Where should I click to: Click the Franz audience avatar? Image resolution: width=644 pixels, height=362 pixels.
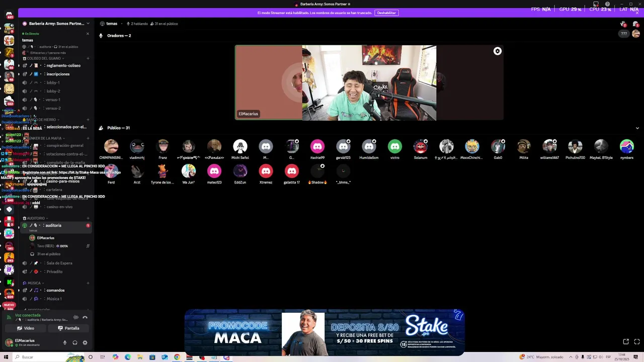click(163, 146)
